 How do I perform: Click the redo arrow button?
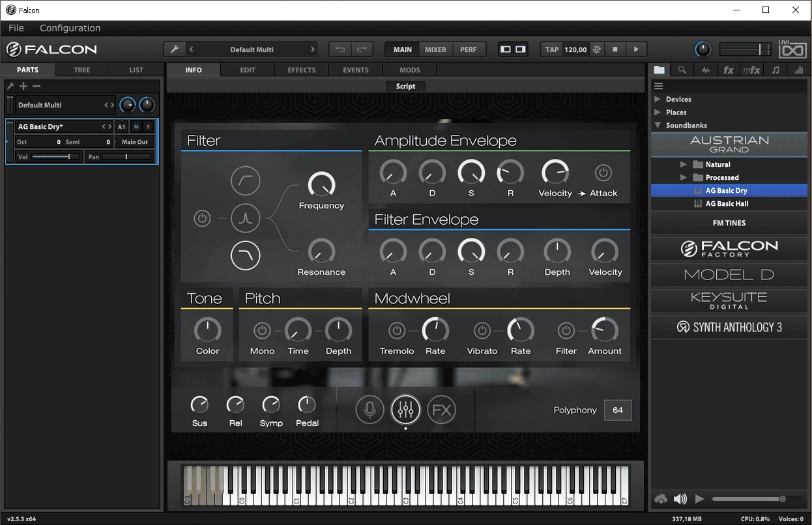click(x=362, y=50)
